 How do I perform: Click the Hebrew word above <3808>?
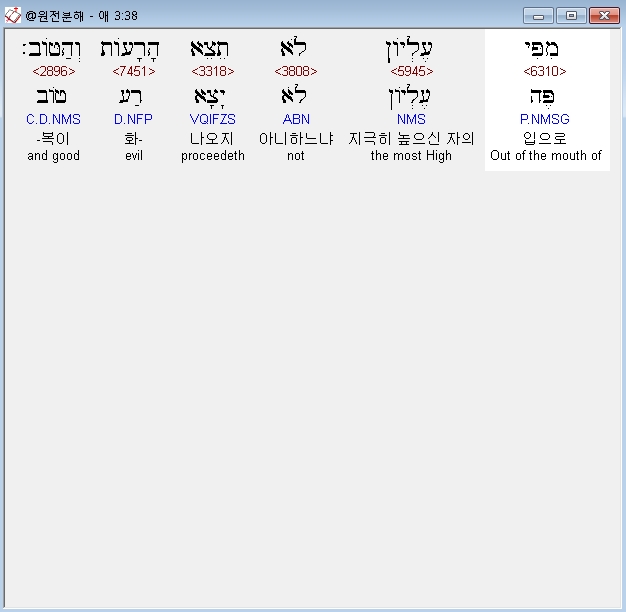pyautogui.click(x=293, y=48)
